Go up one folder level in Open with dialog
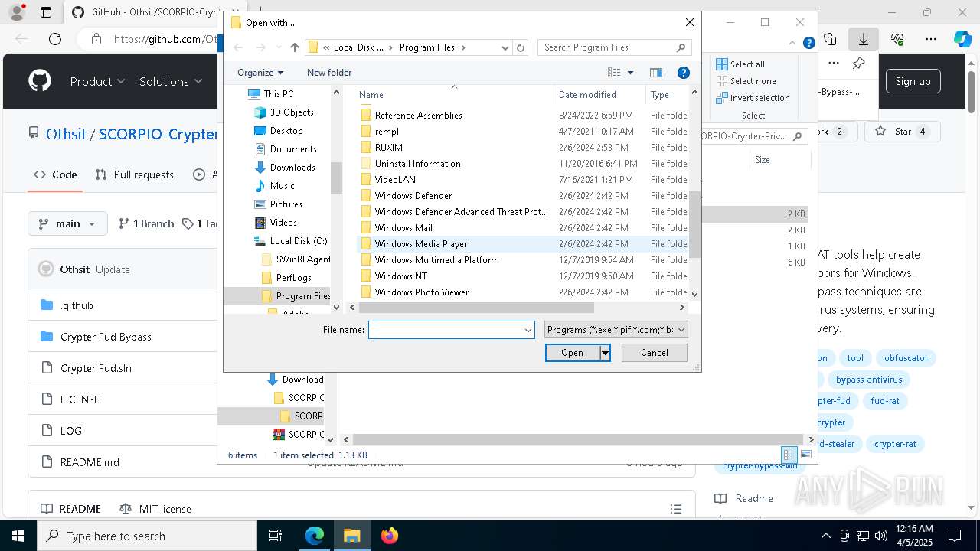 pyautogui.click(x=295, y=47)
